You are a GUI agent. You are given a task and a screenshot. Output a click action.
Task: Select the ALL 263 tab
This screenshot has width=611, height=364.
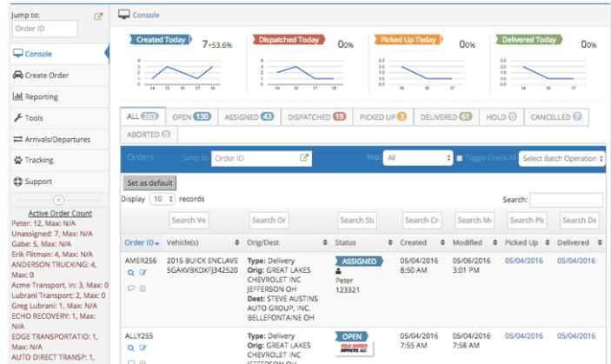[x=143, y=116]
